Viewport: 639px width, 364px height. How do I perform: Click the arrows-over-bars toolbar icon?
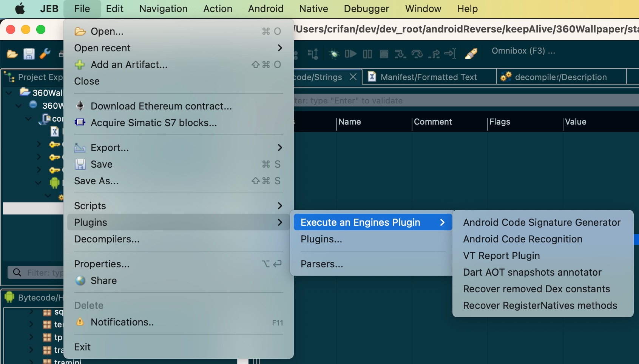point(313,54)
